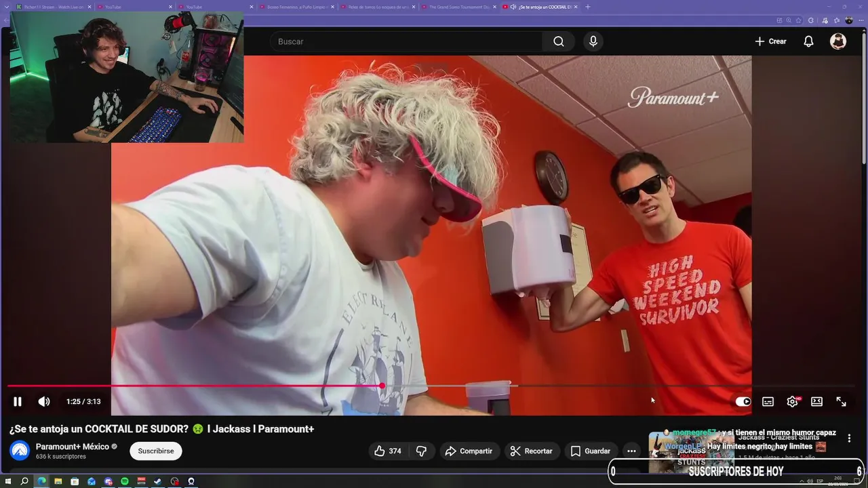Screen dimensions: 868x488
Task: Open the Crear create menu
Action: tap(770, 41)
